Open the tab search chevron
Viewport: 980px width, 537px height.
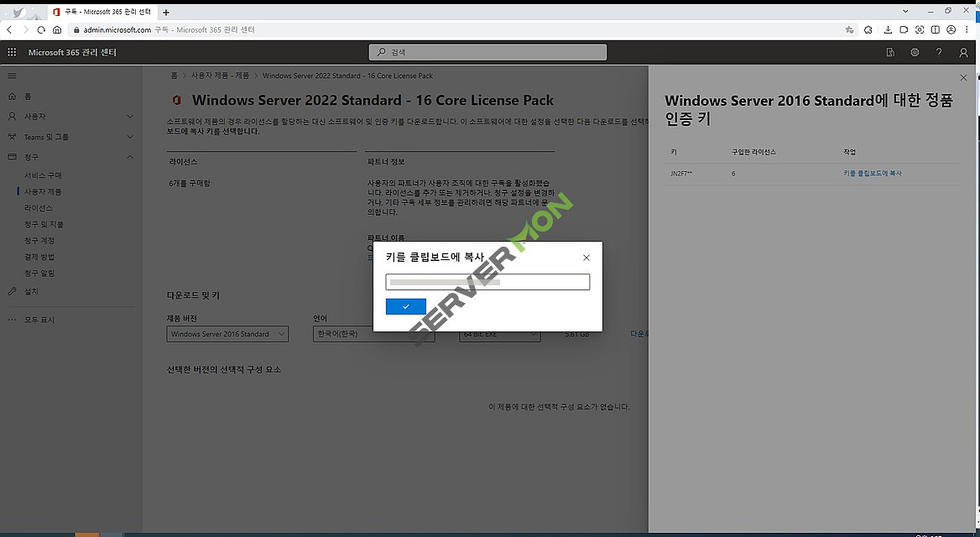click(x=905, y=11)
